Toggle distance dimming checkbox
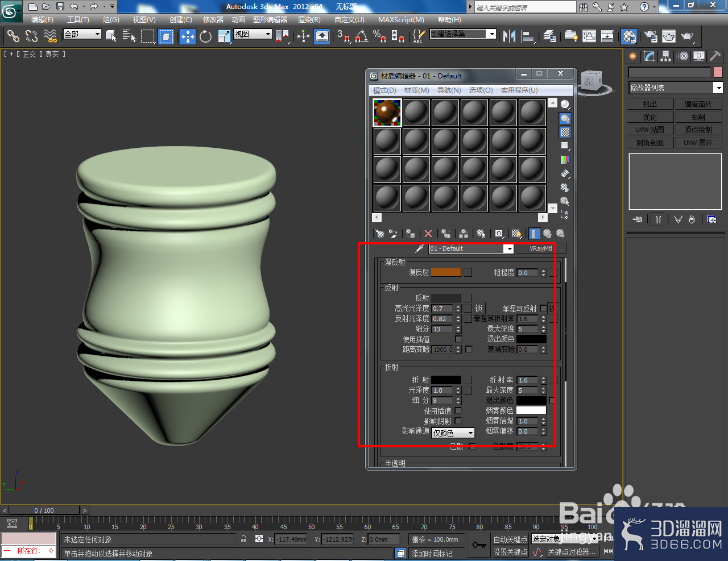728x561 pixels. click(x=469, y=350)
